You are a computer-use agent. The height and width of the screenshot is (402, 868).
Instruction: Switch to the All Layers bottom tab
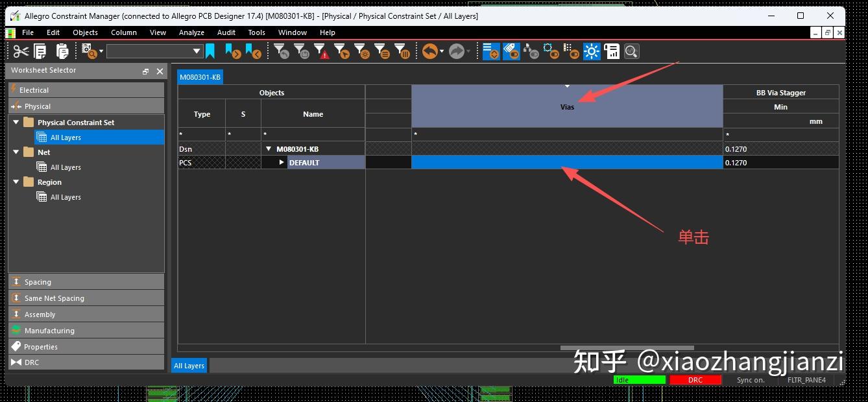tap(189, 366)
